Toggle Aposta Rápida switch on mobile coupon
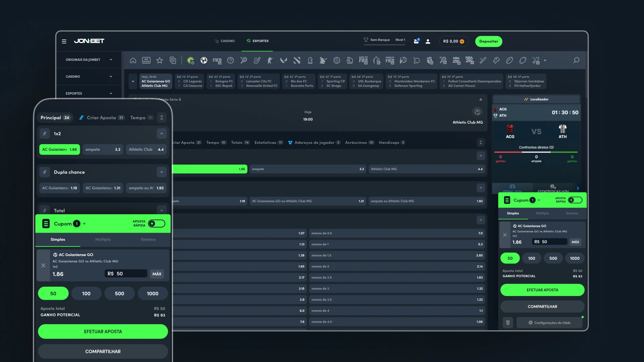 coord(157,224)
